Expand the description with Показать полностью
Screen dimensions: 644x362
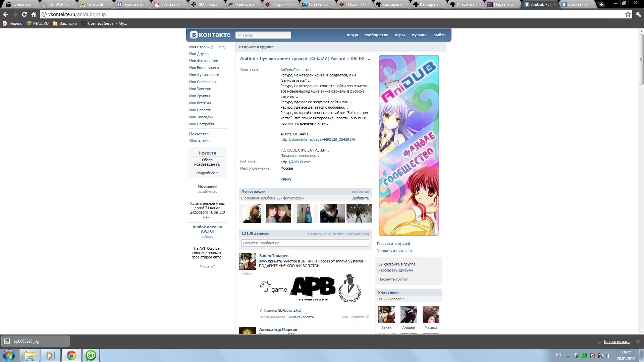point(300,156)
